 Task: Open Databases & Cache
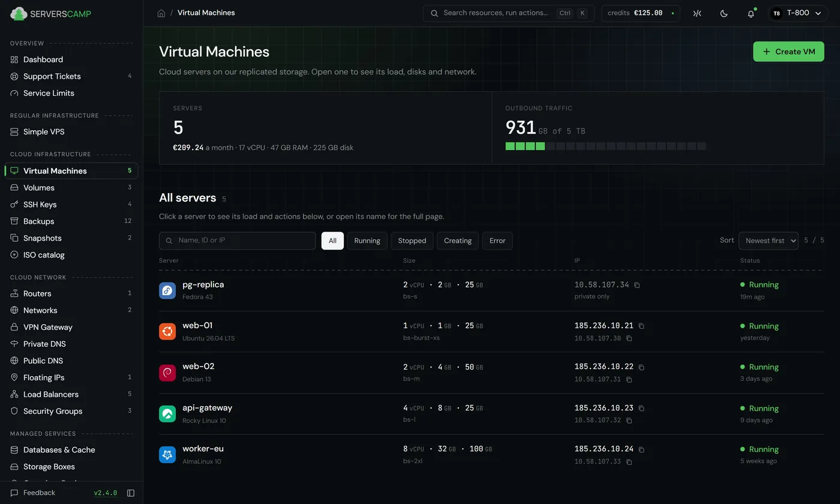tap(71, 449)
